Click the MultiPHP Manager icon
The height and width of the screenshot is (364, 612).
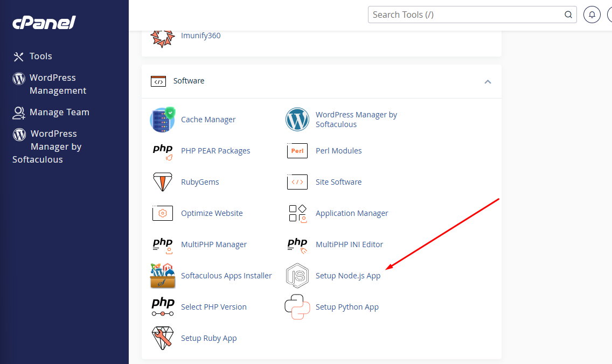tap(163, 246)
